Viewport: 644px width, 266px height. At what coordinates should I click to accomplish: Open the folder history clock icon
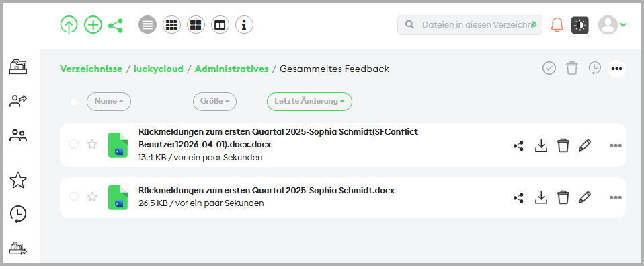tap(594, 68)
